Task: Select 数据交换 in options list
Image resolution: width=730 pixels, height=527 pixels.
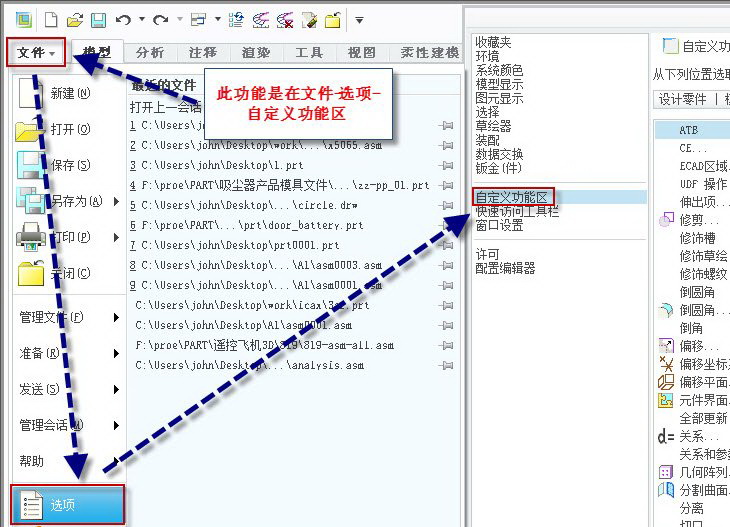Action: (500, 154)
